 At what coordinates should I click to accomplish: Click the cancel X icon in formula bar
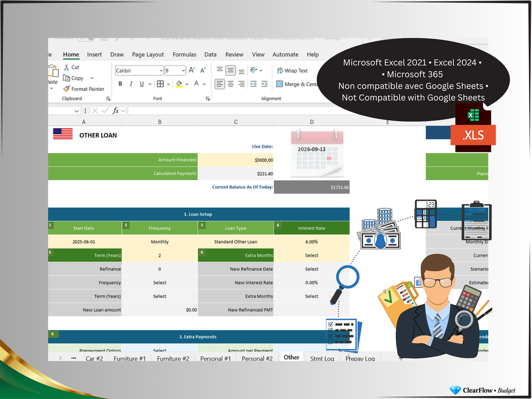coord(95,111)
